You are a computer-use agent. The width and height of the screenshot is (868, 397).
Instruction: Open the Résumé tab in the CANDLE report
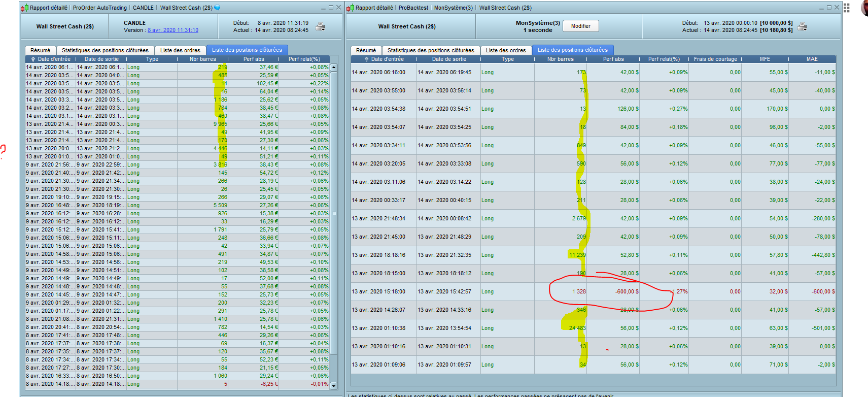(40, 50)
